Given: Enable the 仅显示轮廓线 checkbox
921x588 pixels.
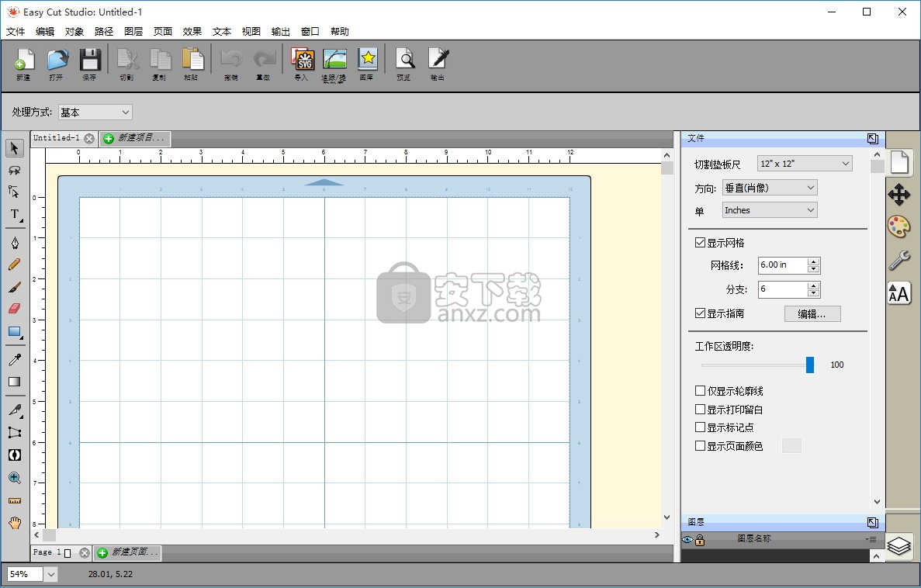Looking at the screenshot, I should 700,391.
